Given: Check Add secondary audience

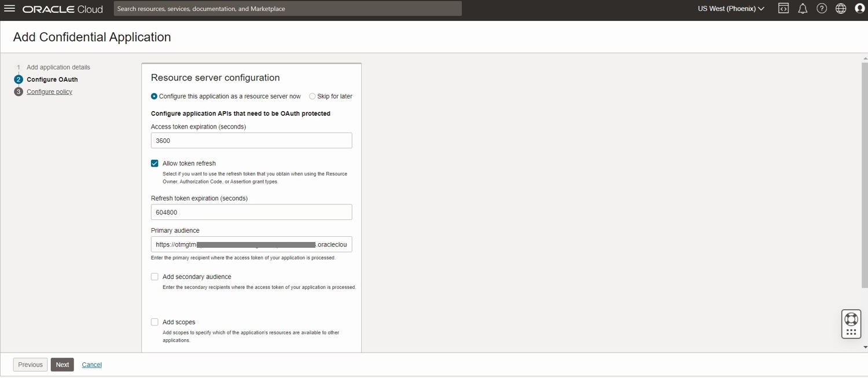Looking at the screenshot, I should pos(155,277).
